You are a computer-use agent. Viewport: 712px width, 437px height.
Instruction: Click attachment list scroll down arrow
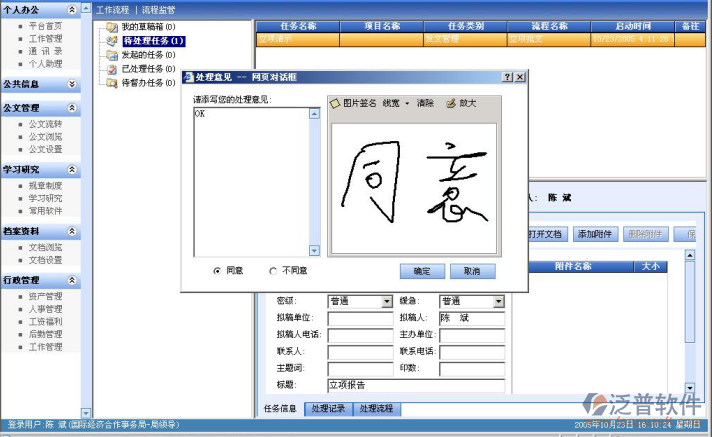pos(690,388)
